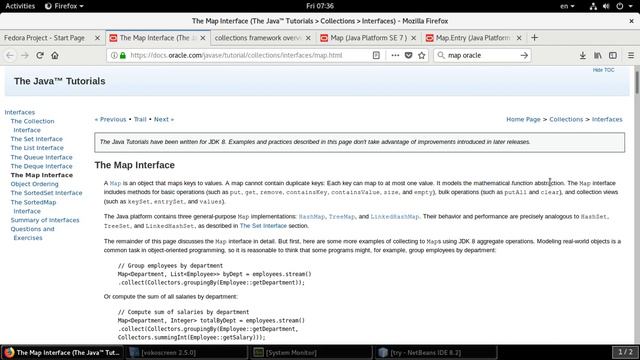Close the Map Interface tab
Viewport: 640px width, 360px height.
click(x=203, y=38)
